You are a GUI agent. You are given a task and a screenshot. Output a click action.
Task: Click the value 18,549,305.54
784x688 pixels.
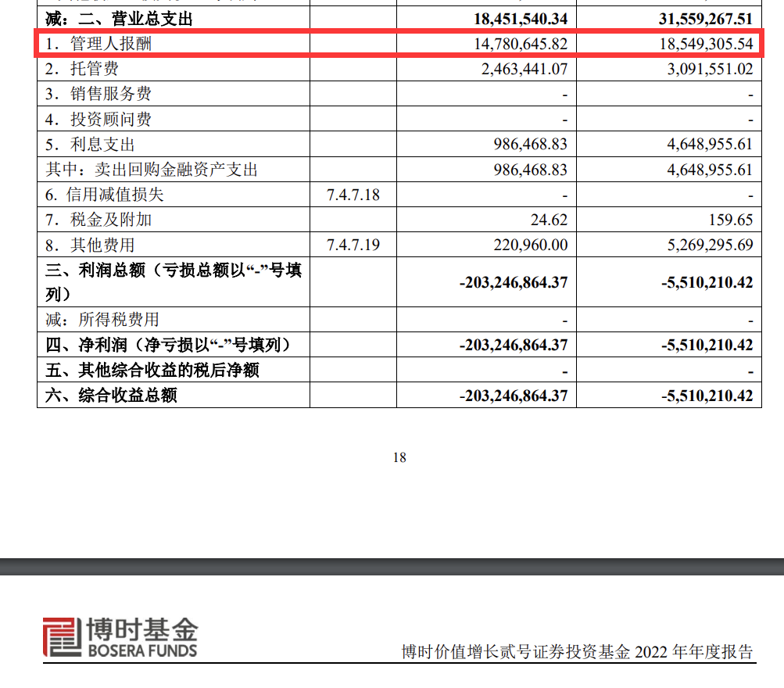706,44
